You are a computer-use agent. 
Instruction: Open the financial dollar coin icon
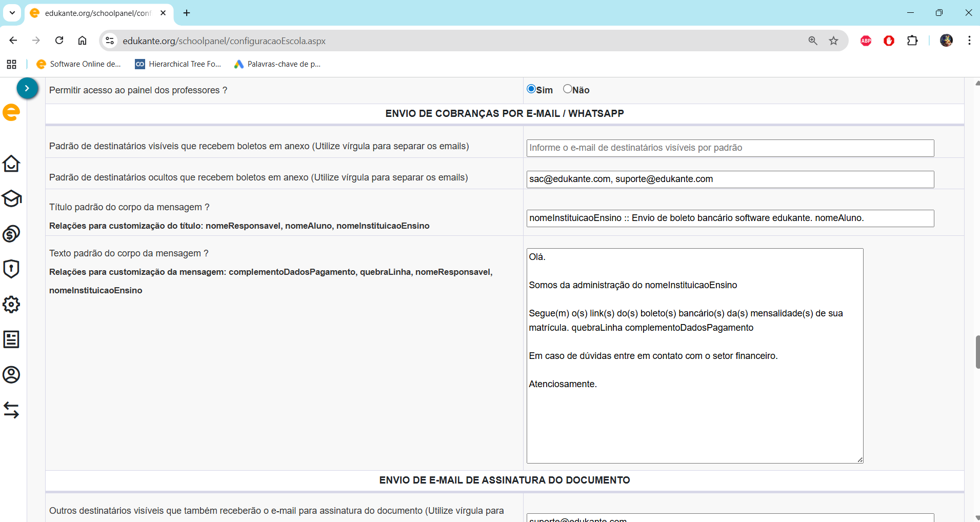click(11, 234)
